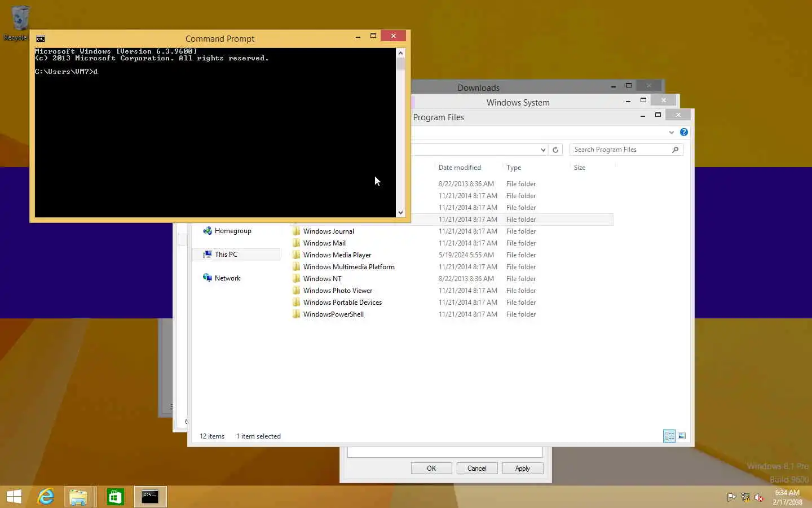Open the Action Center flag tray icon
Screen dimensions: 812x508
point(731,497)
